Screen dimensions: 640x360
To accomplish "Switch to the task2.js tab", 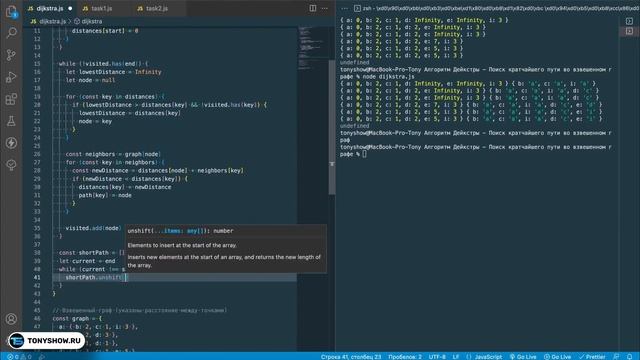I will [x=157, y=8].
